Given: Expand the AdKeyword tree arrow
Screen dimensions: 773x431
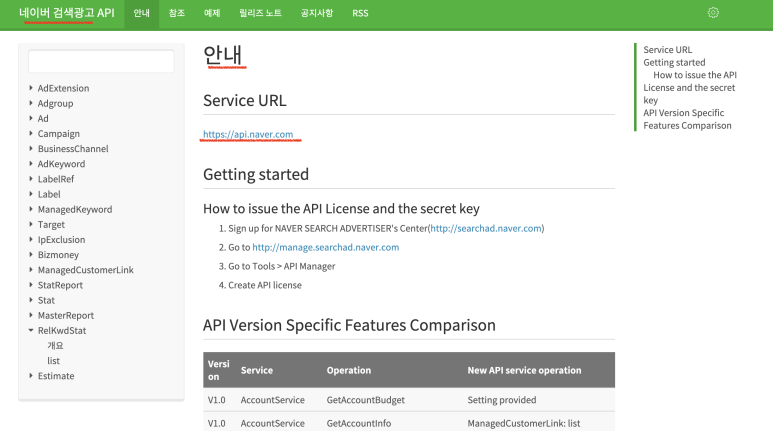Looking at the screenshot, I should 31,164.
